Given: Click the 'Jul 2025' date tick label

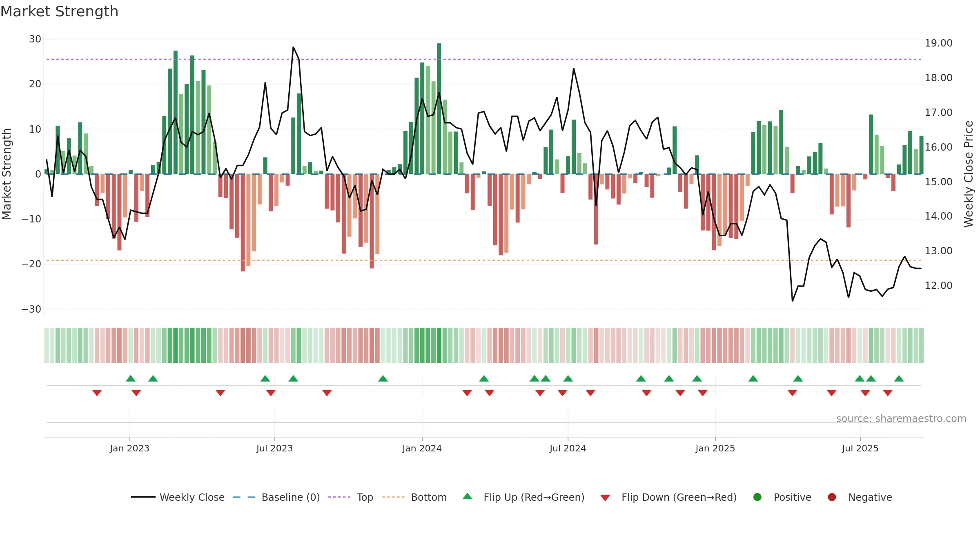Looking at the screenshot, I should pos(860,448).
